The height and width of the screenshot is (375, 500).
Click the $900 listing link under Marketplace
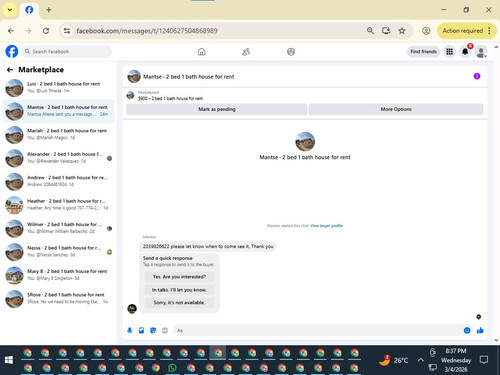coord(170,98)
